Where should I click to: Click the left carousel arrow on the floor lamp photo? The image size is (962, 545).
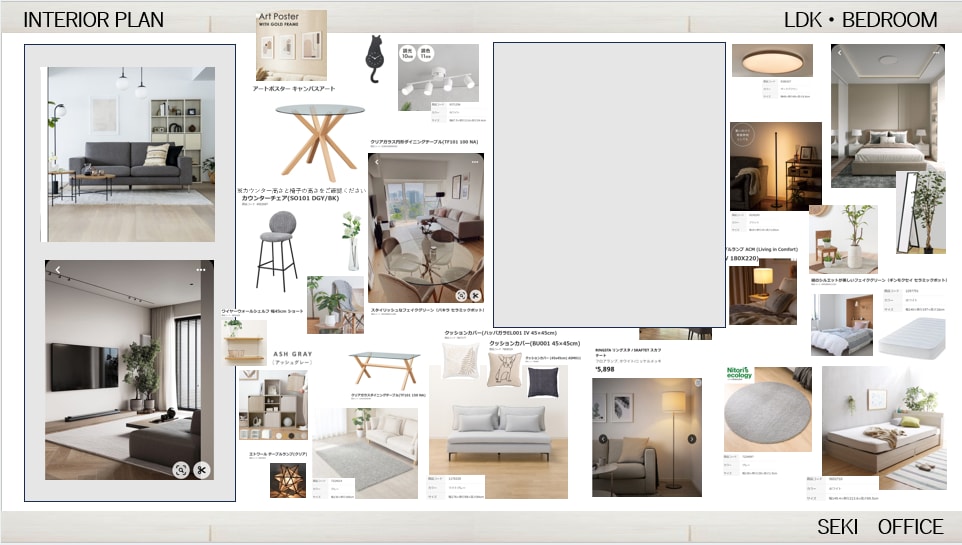(x=603, y=439)
